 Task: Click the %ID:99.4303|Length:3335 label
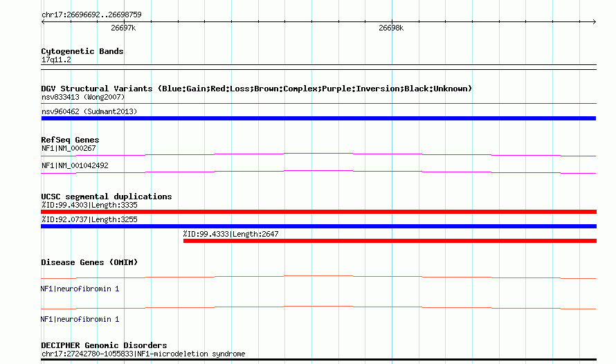[89, 205]
